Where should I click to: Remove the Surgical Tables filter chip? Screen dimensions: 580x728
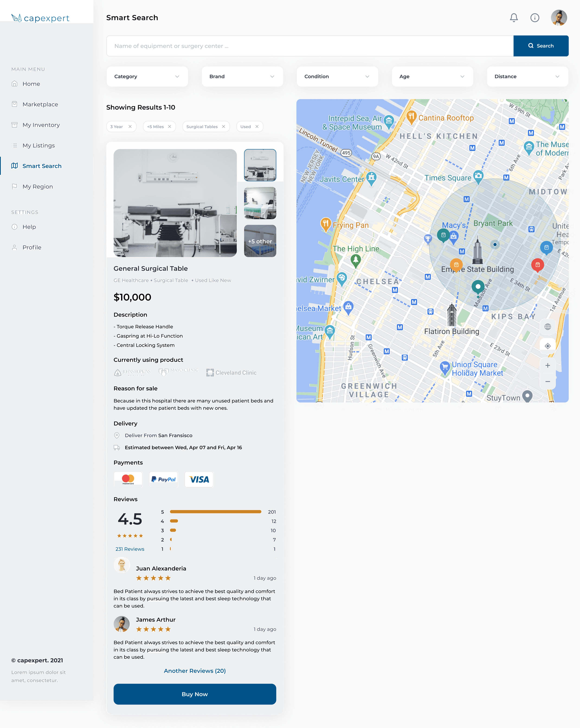[x=223, y=127]
